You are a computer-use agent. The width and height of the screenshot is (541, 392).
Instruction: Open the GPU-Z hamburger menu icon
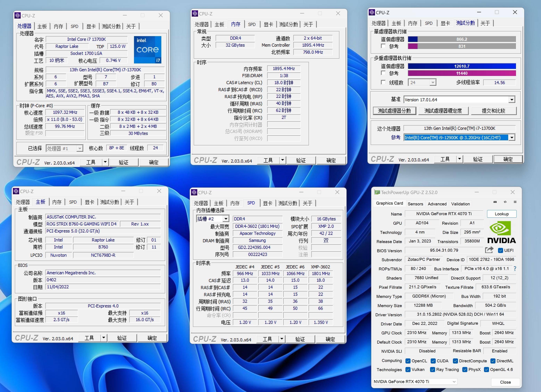(x=515, y=202)
